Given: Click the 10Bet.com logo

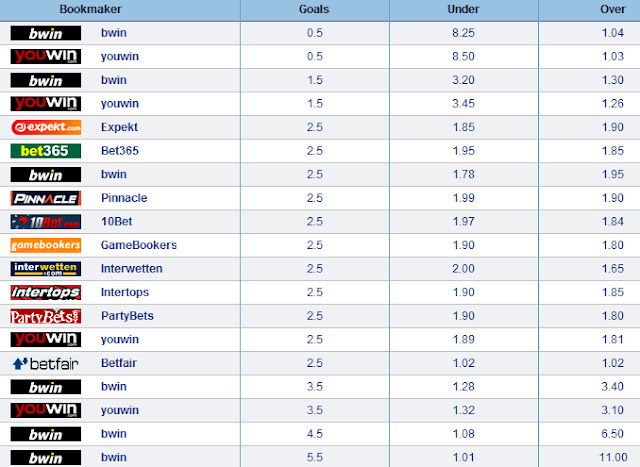Looking at the screenshot, I should point(46,222).
